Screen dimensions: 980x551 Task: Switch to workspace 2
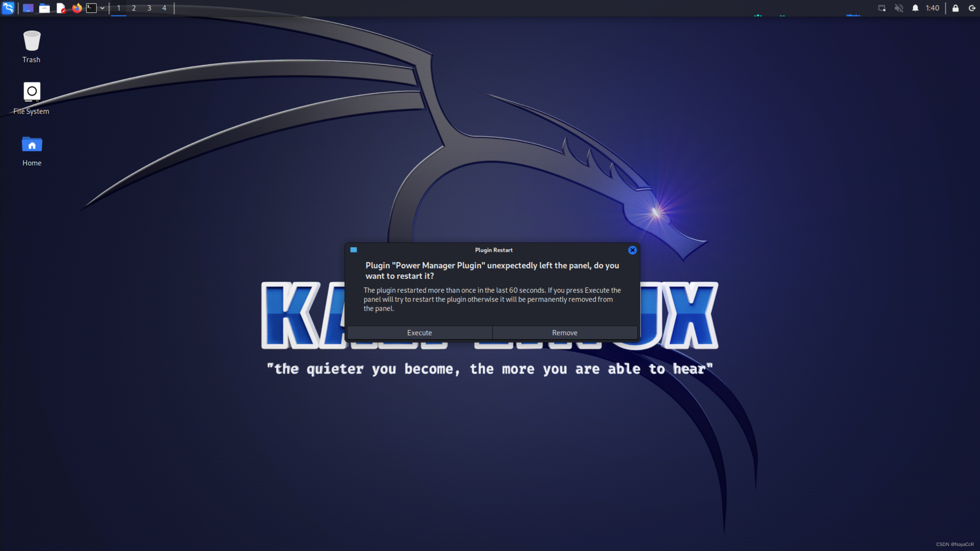pos(134,8)
